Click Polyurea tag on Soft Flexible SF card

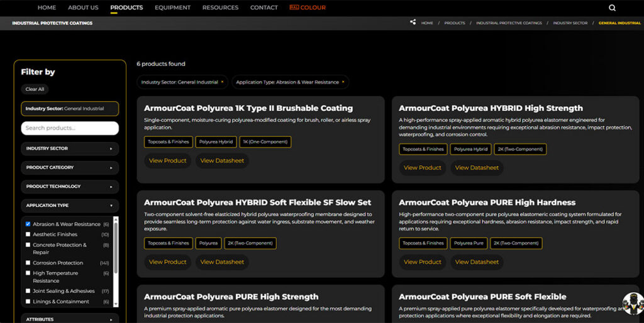pyautogui.click(x=208, y=243)
